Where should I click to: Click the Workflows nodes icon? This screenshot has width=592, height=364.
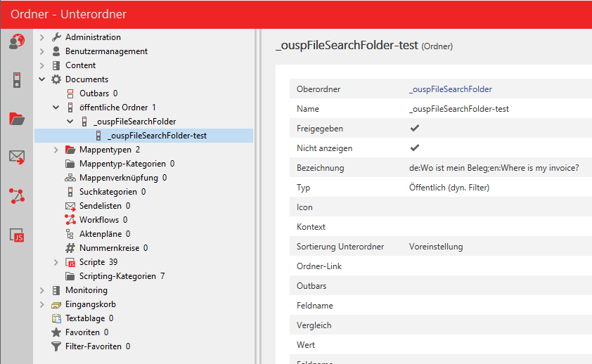pos(70,220)
